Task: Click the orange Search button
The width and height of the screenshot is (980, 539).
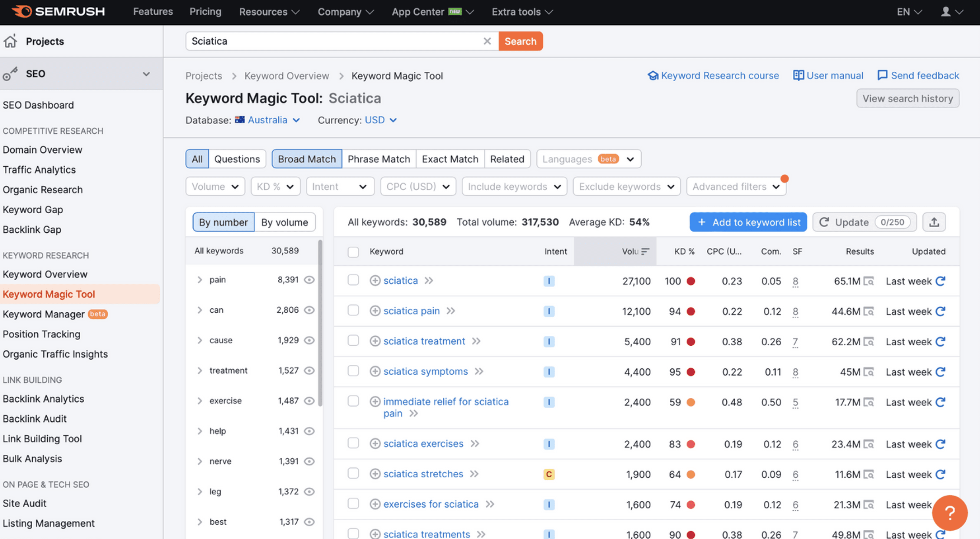Action: pyautogui.click(x=520, y=41)
